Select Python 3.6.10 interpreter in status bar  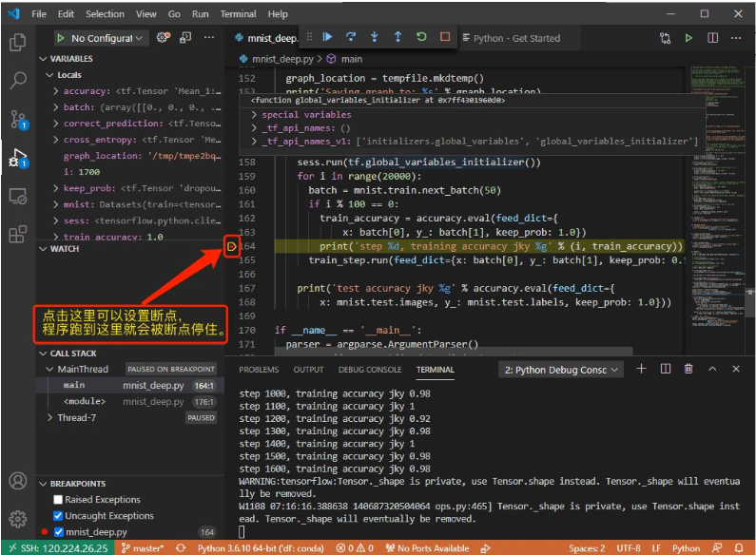click(x=261, y=547)
